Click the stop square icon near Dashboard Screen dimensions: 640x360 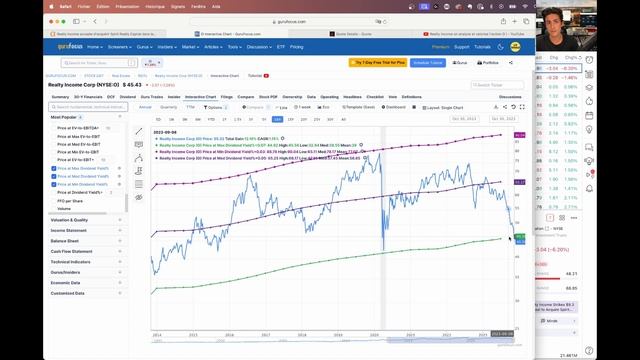pos(414,107)
